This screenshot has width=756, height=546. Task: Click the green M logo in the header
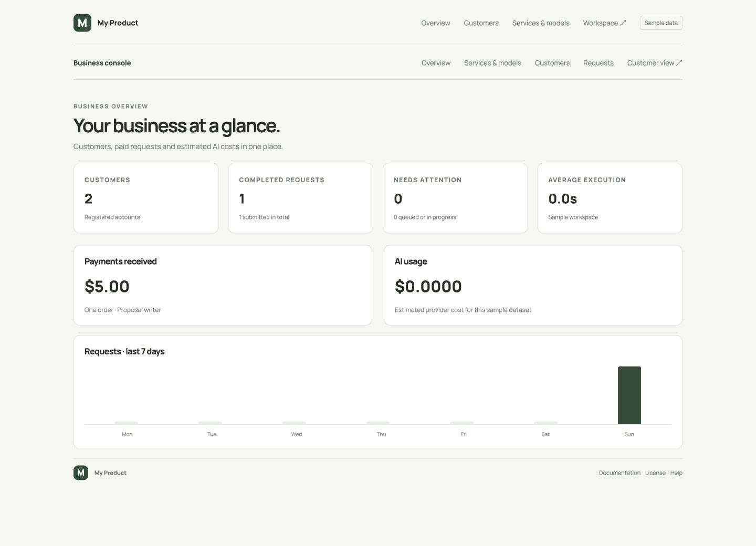(82, 23)
